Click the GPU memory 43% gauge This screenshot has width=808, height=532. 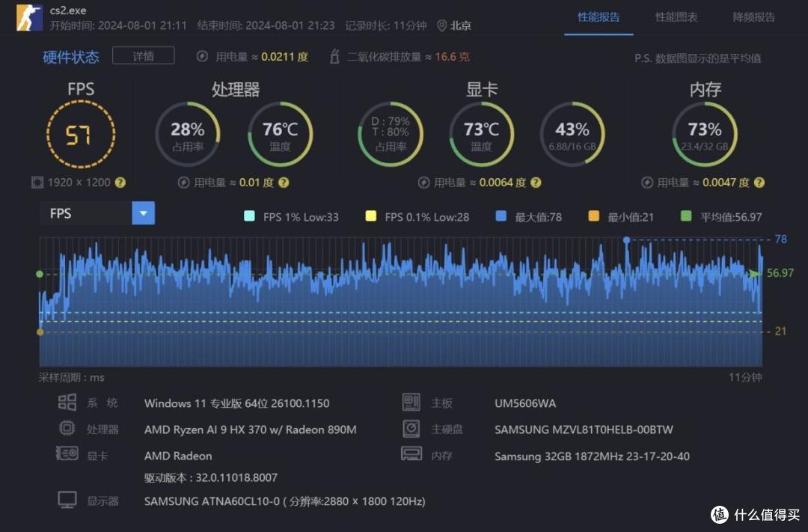tap(572, 135)
